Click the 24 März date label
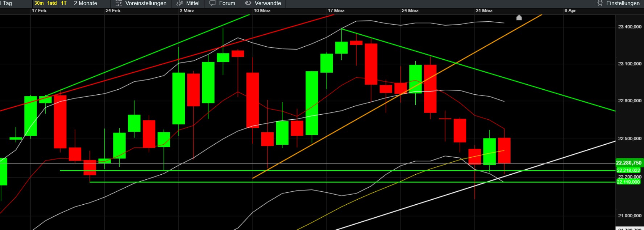The height and width of the screenshot is (230, 644). coord(410,10)
